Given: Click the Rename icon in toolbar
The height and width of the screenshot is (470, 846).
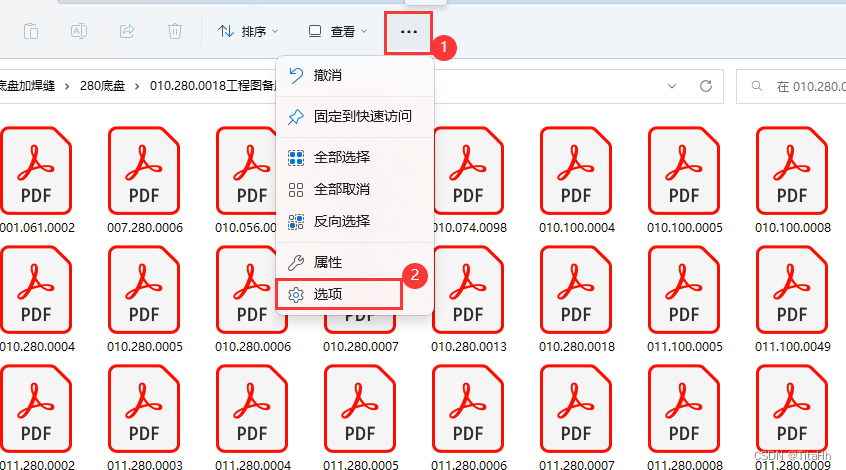Looking at the screenshot, I should pyautogui.click(x=79, y=31).
